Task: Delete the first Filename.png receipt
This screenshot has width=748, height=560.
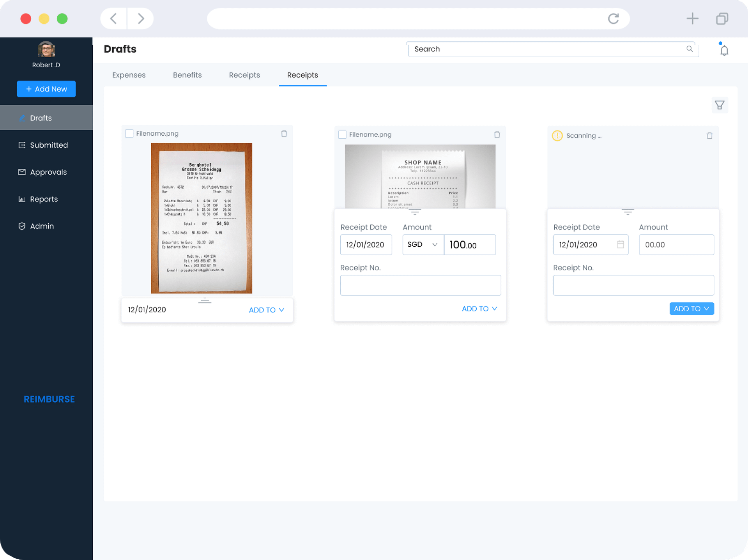Action: tap(284, 134)
